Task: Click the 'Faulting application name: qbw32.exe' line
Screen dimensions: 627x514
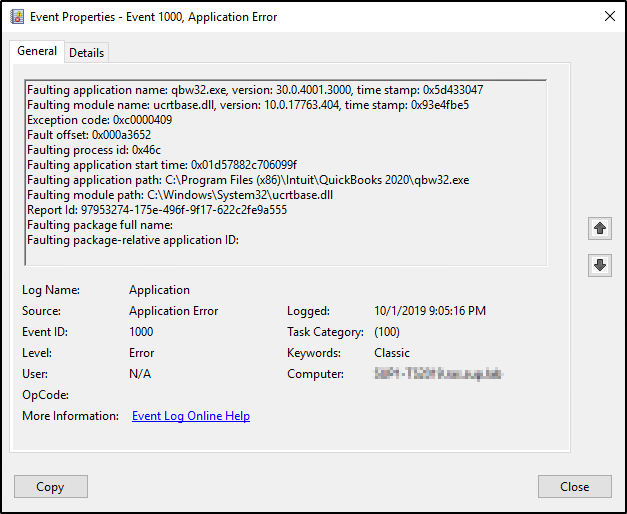Action: [255, 90]
